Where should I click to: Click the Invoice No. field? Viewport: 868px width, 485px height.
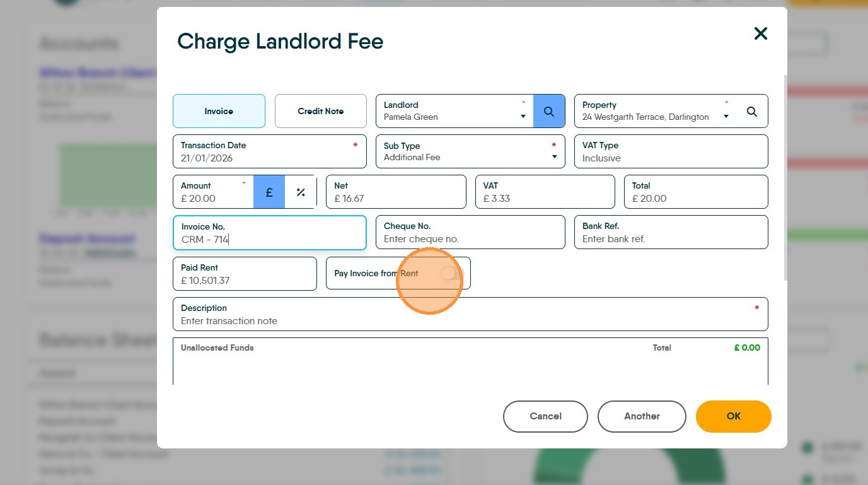pos(270,233)
